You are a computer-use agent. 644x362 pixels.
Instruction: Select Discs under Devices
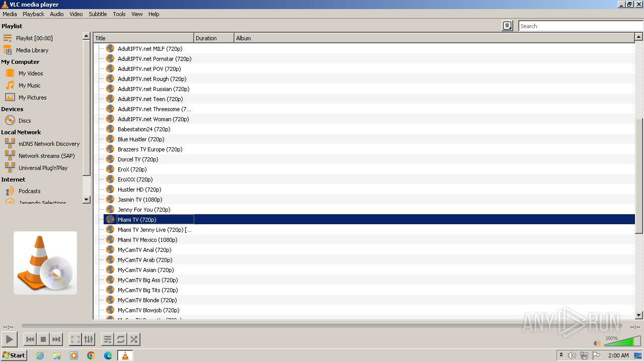(25, 121)
